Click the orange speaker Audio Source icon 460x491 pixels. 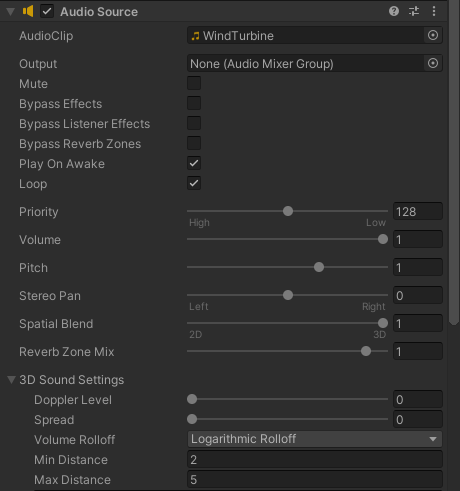pos(28,11)
